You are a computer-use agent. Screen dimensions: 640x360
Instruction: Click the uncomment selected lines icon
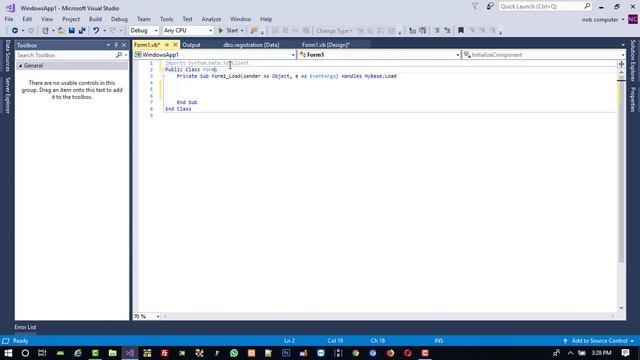tap(447, 31)
